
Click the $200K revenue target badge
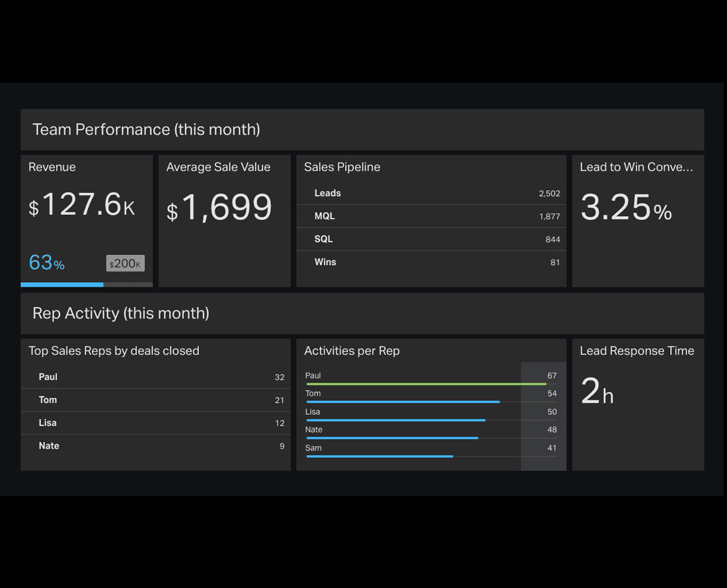(125, 264)
